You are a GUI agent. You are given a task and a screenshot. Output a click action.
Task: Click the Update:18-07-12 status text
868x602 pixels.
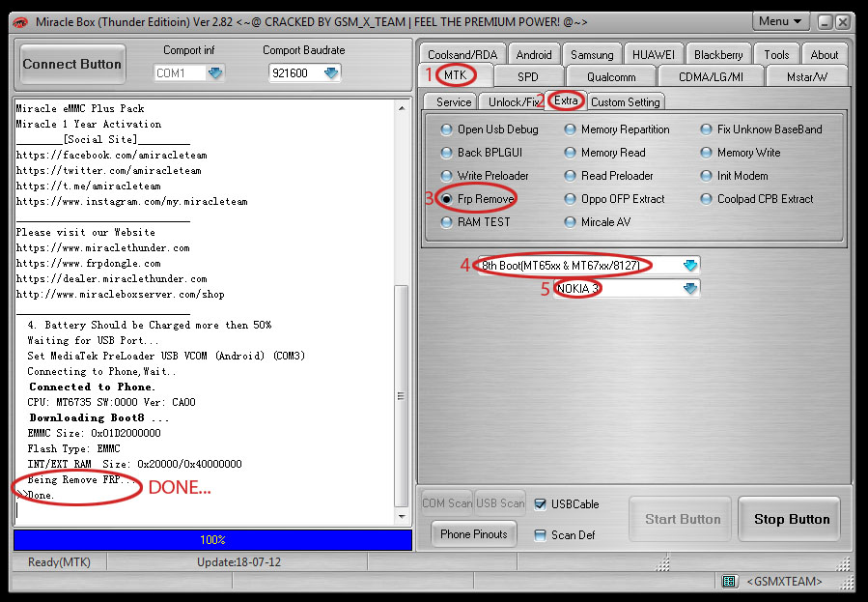coord(239,562)
